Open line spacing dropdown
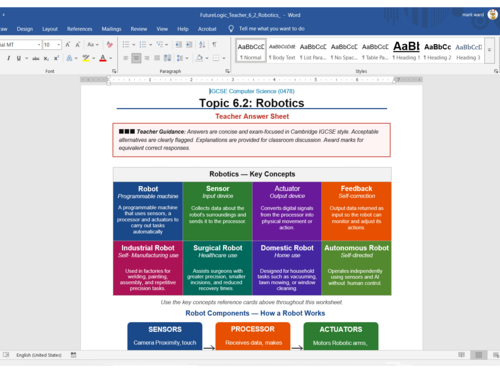This screenshot has height=375, width=500. coord(182,58)
